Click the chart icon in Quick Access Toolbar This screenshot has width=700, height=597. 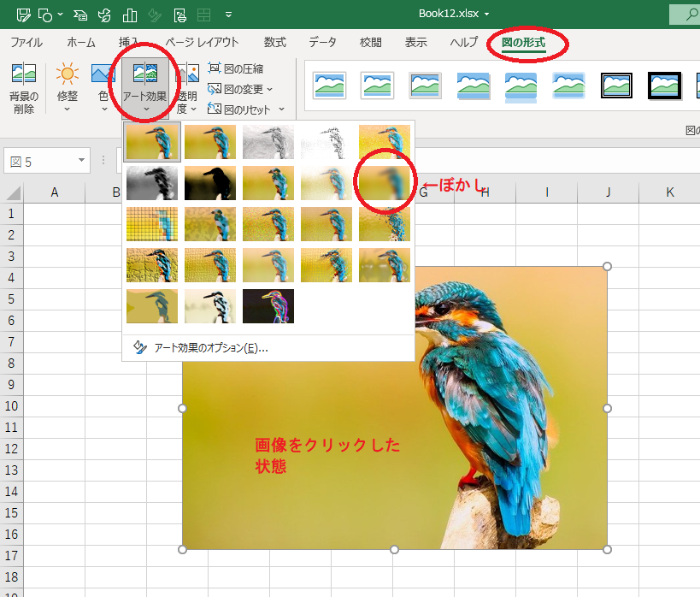[128, 14]
